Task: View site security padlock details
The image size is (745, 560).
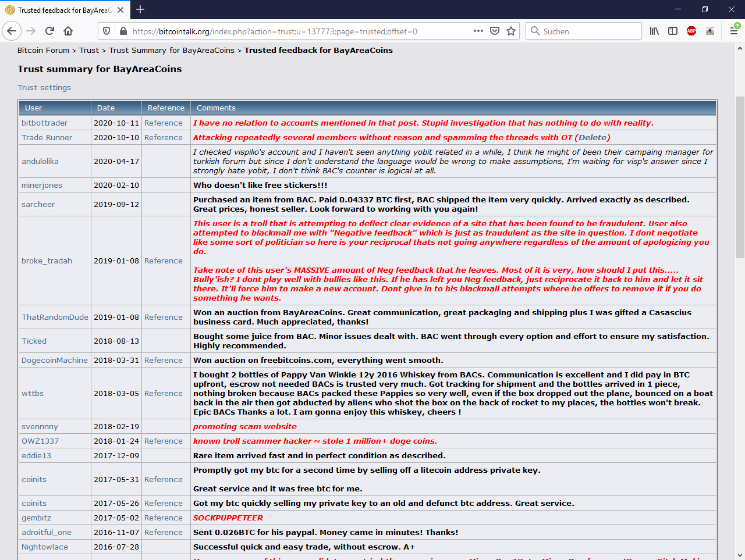Action: 122,31
